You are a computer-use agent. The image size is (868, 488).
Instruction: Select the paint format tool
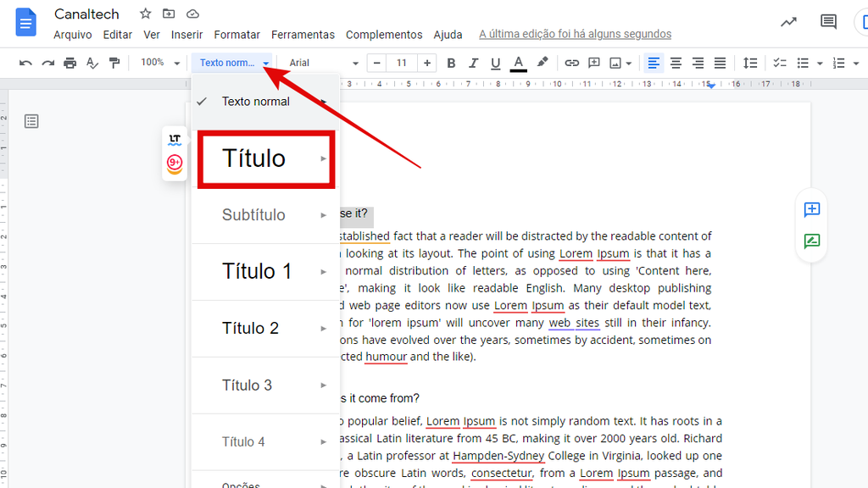tap(114, 63)
